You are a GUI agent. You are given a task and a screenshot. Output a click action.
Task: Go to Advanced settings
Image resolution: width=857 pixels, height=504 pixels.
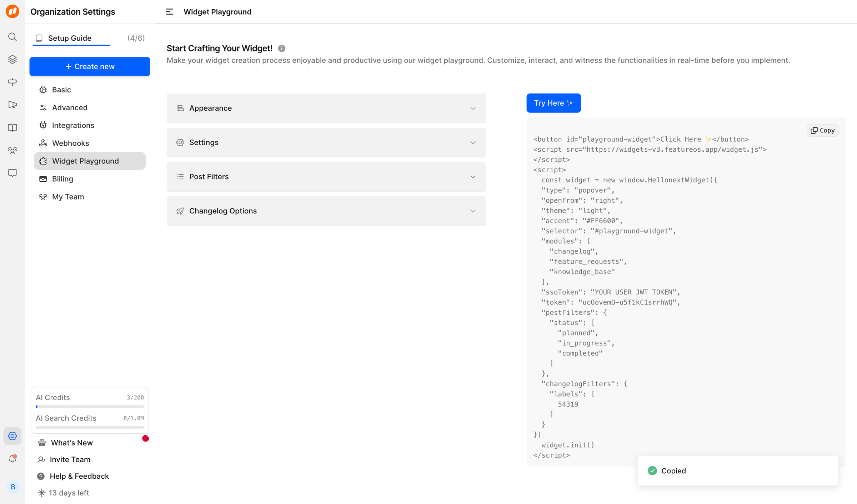[90, 107]
